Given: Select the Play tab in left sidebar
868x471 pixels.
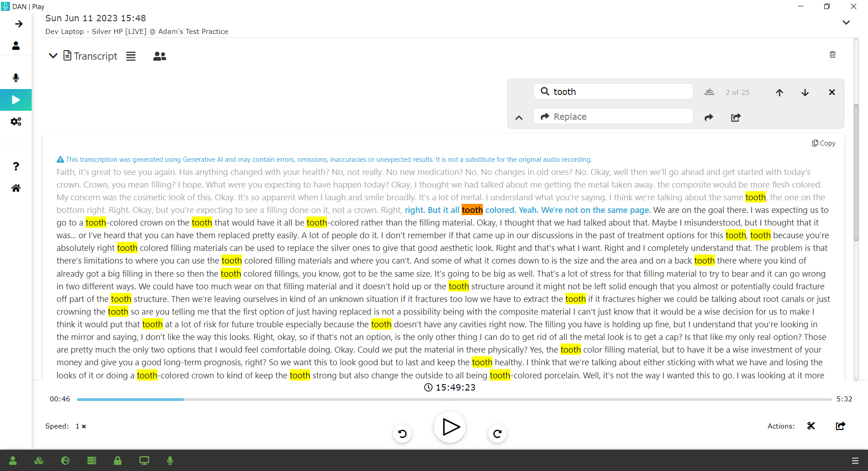Looking at the screenshot, I should coord(16,100).
